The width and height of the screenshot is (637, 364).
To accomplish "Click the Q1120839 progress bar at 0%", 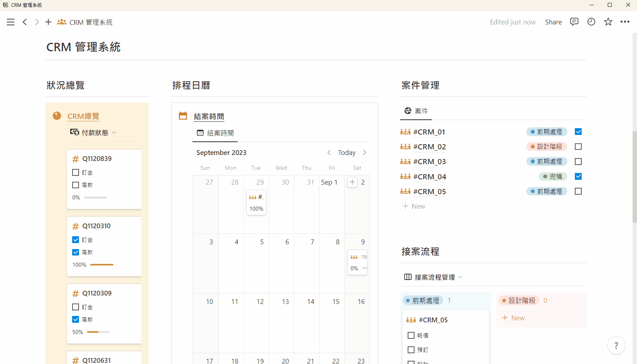I will pyautogui.click(x=95, y=197).
